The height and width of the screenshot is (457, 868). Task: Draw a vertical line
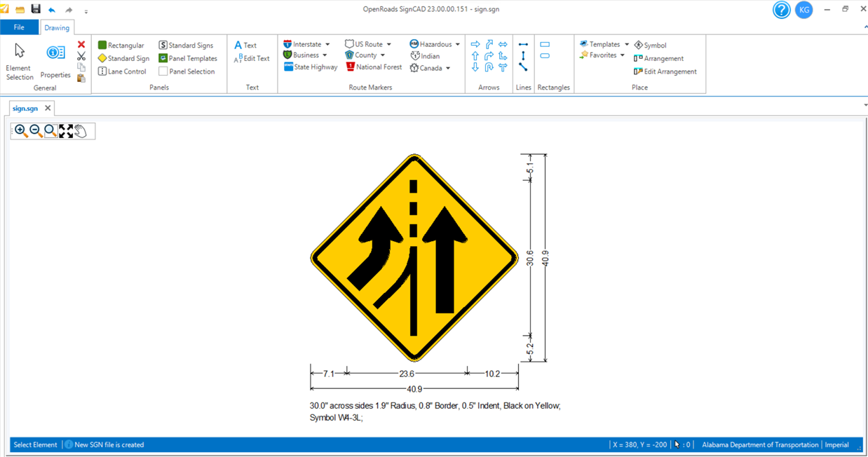pos(523,56)
